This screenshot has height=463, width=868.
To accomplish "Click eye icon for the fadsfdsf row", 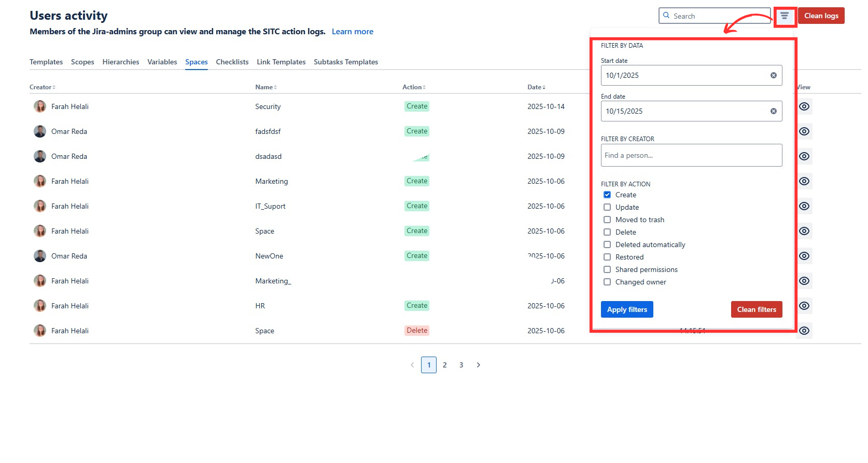I will pos(804,131).
